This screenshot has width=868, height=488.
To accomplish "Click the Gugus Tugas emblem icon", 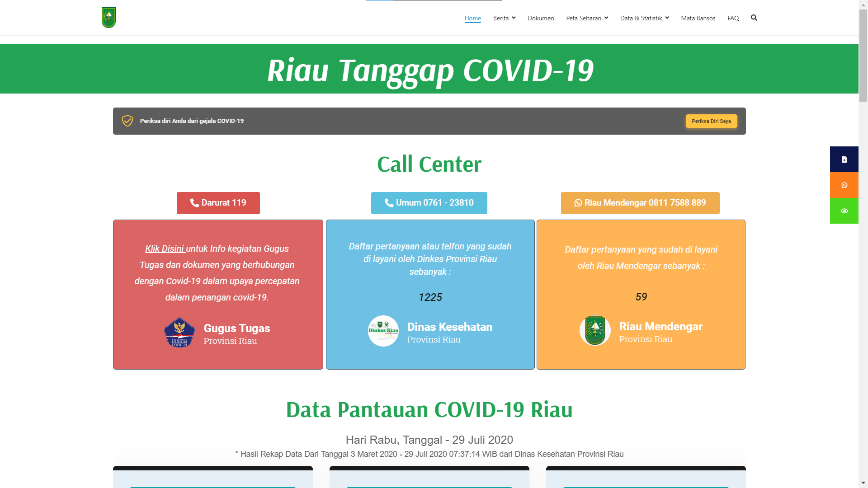I will (x=179, y=333).
